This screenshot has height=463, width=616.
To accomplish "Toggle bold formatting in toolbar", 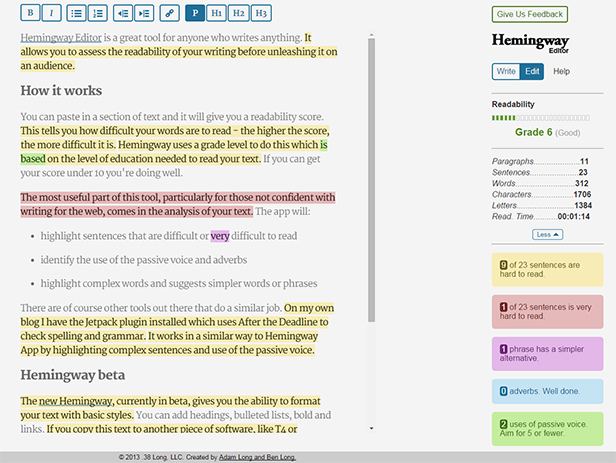I will click(30, 14).
